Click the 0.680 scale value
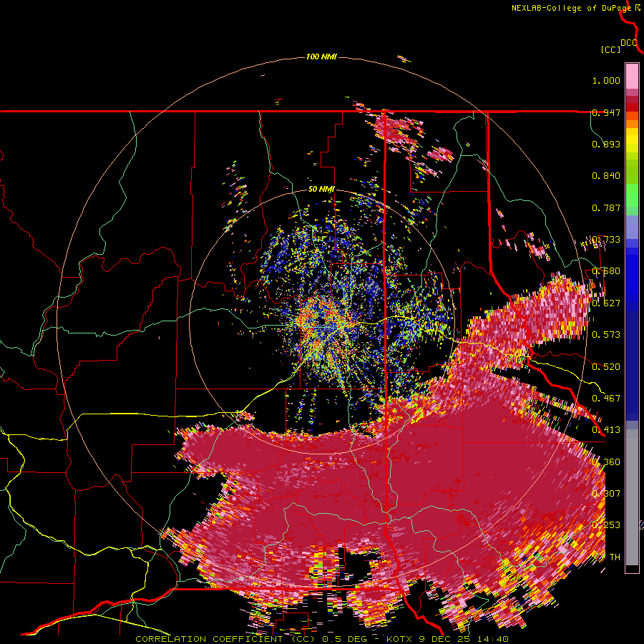Viewport: 644px width, 644px height. (606, 271)
